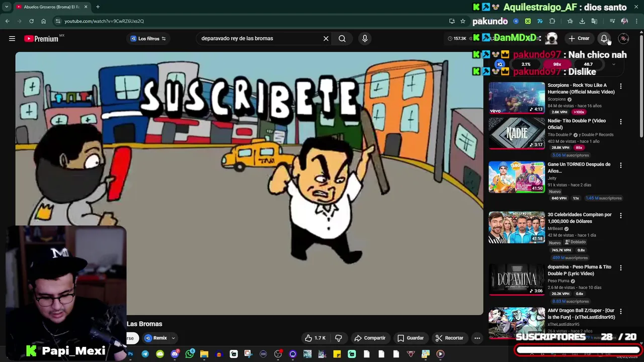
Task: Reload the page with the refresh icon
Action: [31, 21]
